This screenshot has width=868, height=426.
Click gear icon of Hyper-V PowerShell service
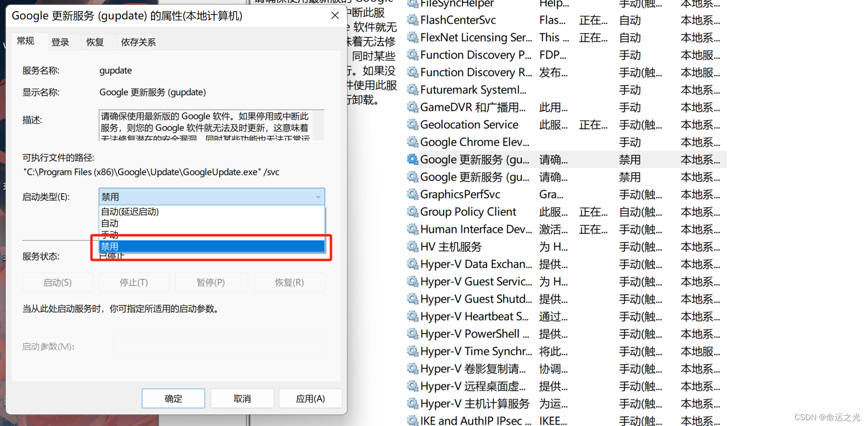412,334
